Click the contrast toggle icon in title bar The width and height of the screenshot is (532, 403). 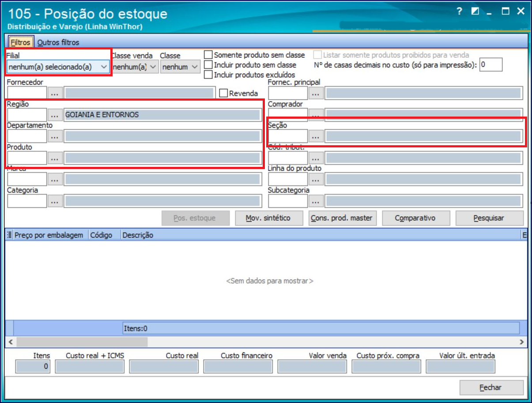click(475, 11)
